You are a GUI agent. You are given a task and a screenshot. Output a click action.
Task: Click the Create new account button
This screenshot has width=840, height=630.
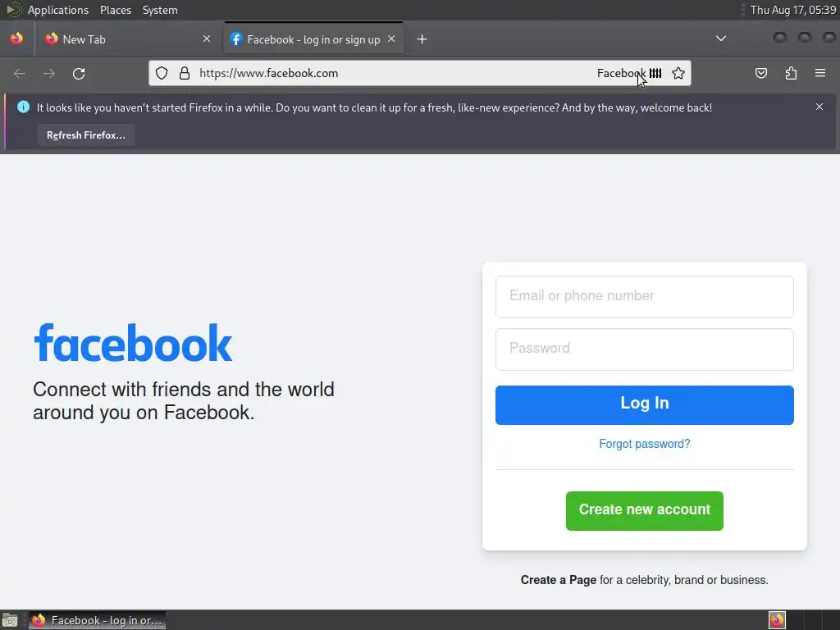(x=645, y=510)
